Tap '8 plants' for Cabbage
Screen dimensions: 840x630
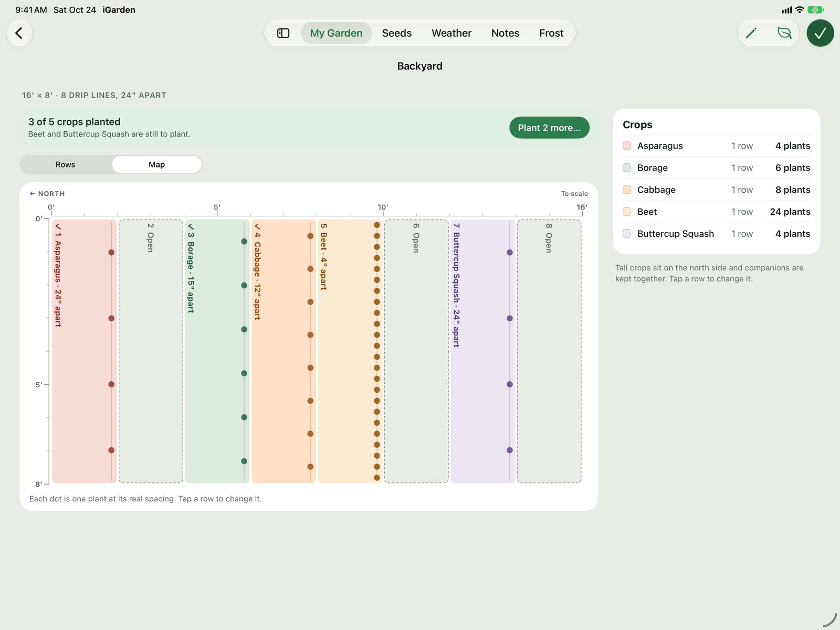793,190
